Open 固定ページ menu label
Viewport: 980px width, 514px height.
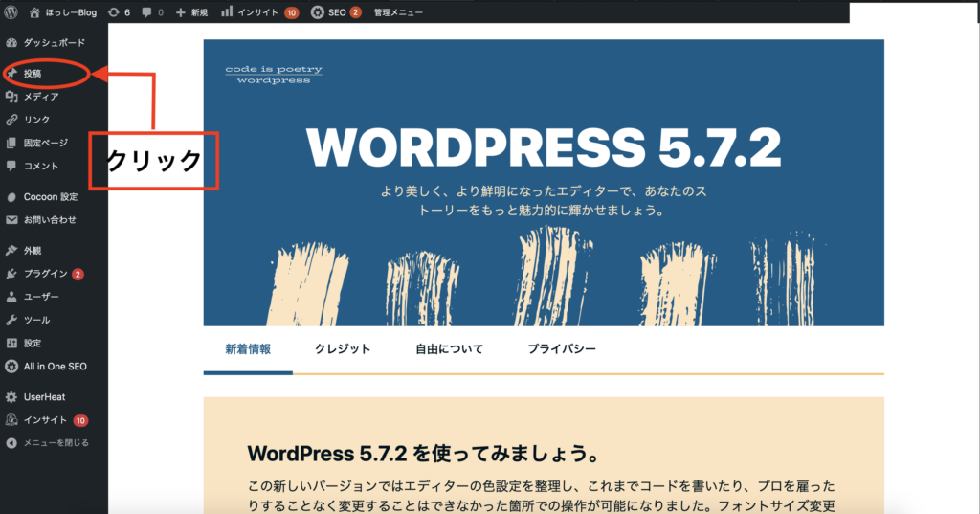click(46, 144)
